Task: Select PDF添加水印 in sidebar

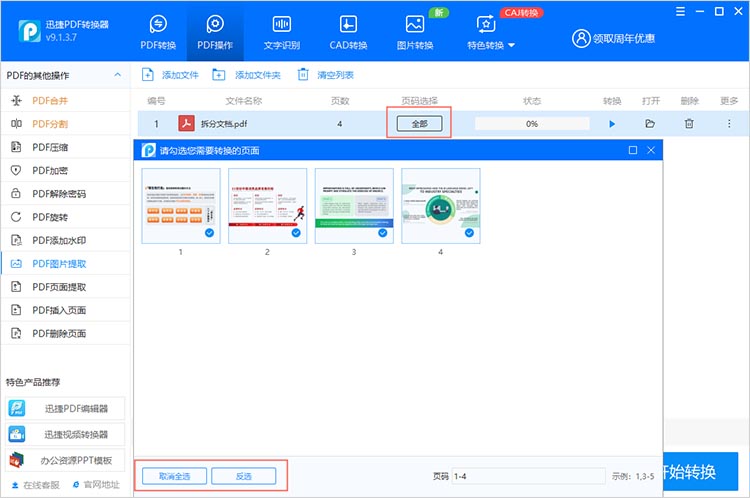Action: [65, 240]
